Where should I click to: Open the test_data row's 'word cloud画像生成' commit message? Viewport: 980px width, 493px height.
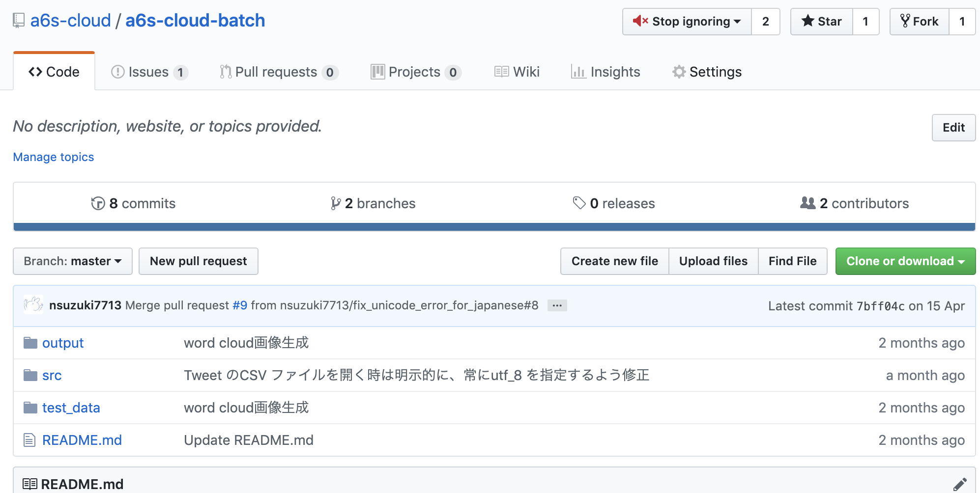246,408
